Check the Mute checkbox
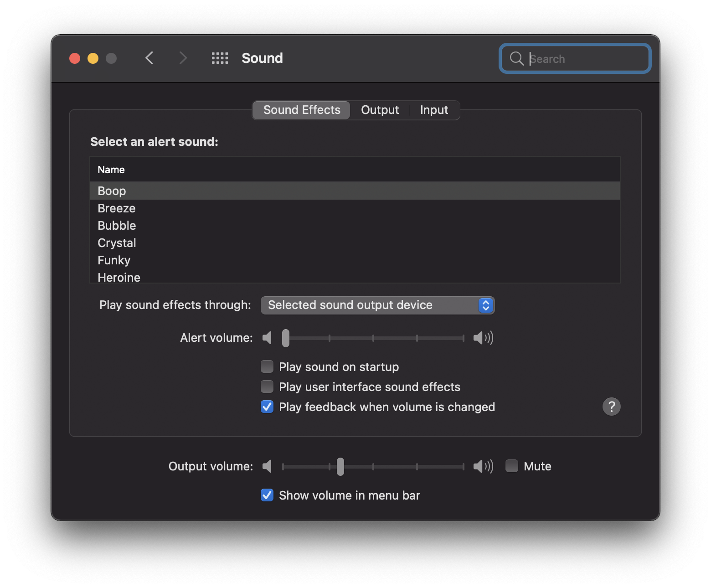Screen dimensions: 711x588 pyautogui.click(x=512, y=466)
